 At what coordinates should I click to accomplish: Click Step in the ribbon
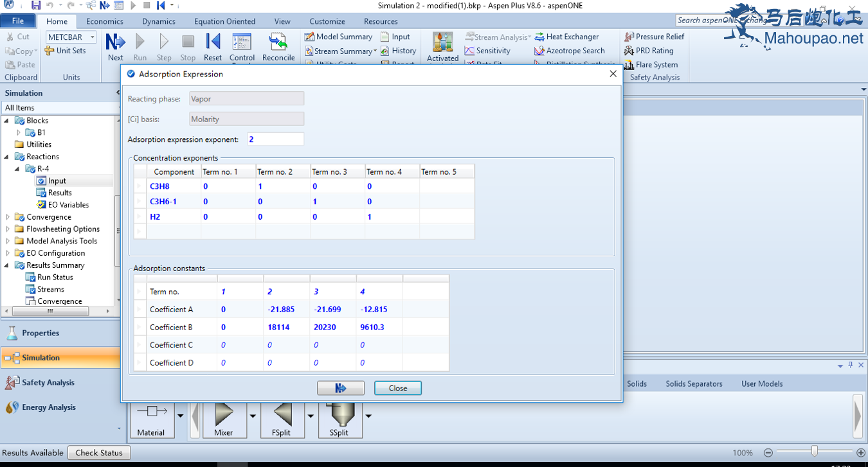pyautogui.click(x=164, y=47)
